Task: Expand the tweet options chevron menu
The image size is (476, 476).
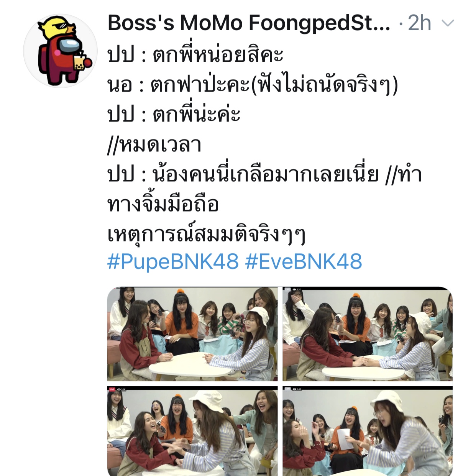Action: (448, 23)
